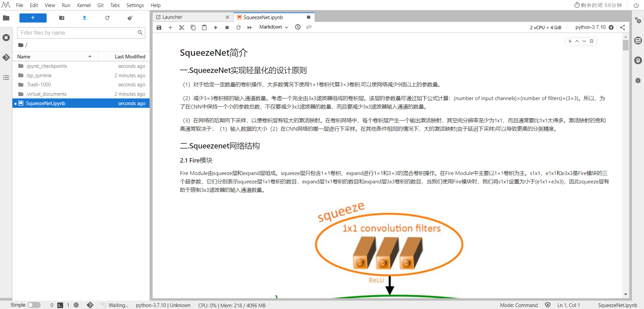Open the Git panel in the left sidebar

click(x=6, y=57)
